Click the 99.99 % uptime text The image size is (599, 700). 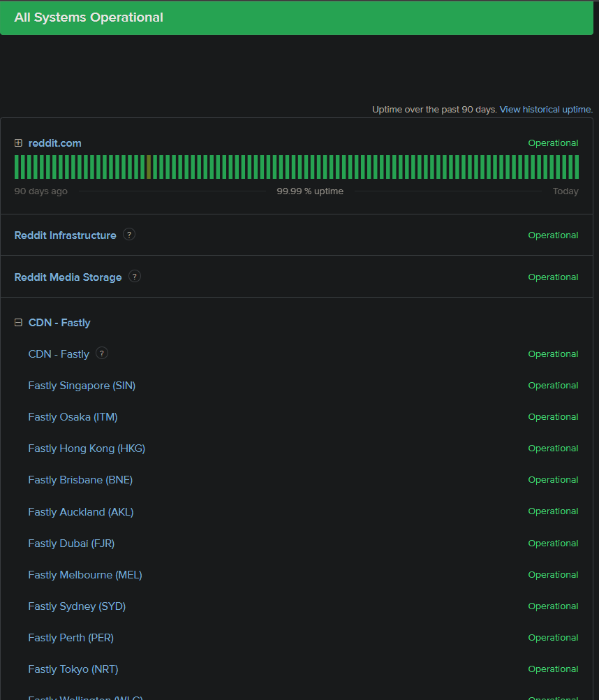pos(310,191)
